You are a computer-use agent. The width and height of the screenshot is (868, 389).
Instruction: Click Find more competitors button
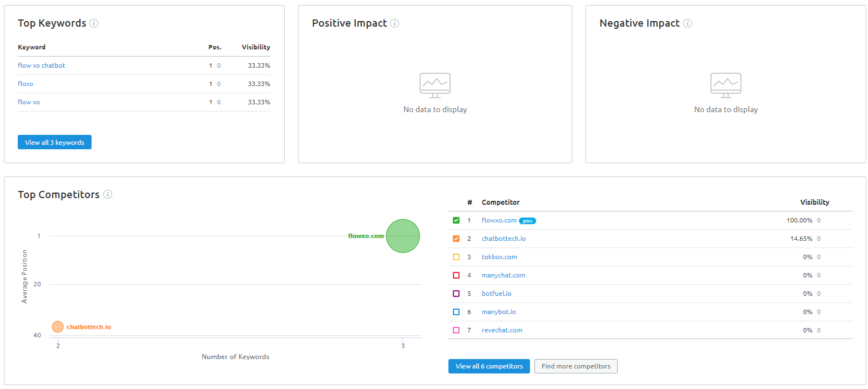(x=576, y=366)
